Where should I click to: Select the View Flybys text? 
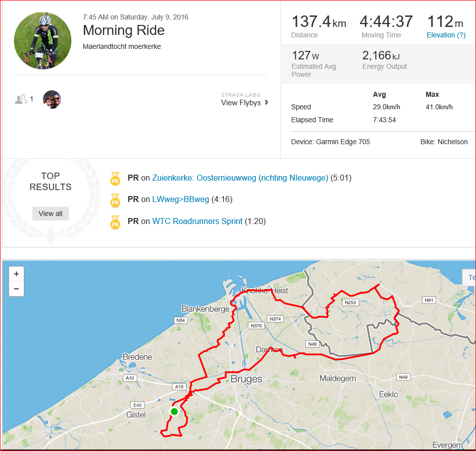[241, 103]
